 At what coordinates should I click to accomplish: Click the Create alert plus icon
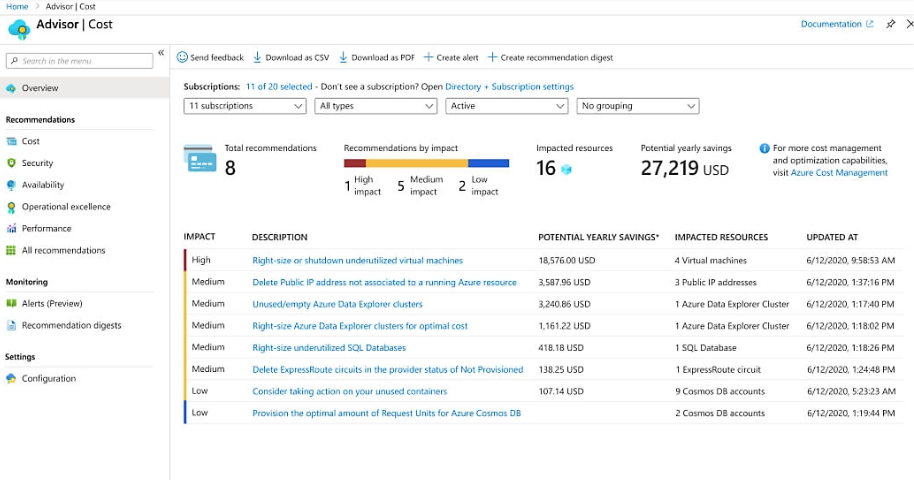tap(429, 58)
